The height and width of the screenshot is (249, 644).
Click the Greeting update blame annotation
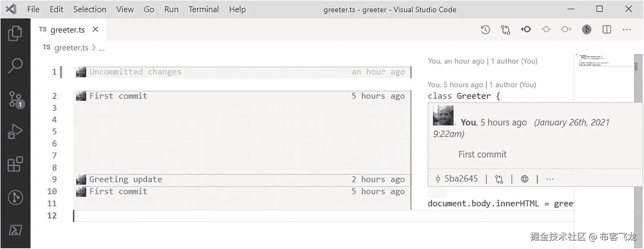pos(125,180)
